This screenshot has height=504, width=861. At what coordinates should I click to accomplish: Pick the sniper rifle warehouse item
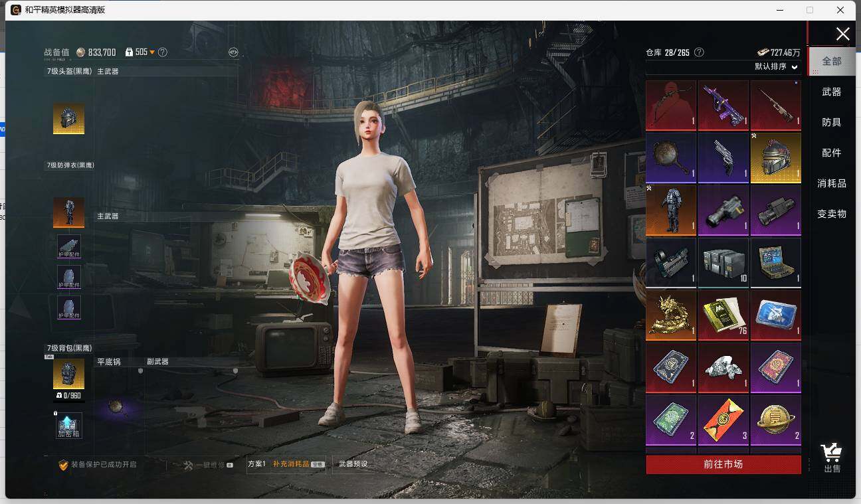pyautogui.click(x=776, y=106)
